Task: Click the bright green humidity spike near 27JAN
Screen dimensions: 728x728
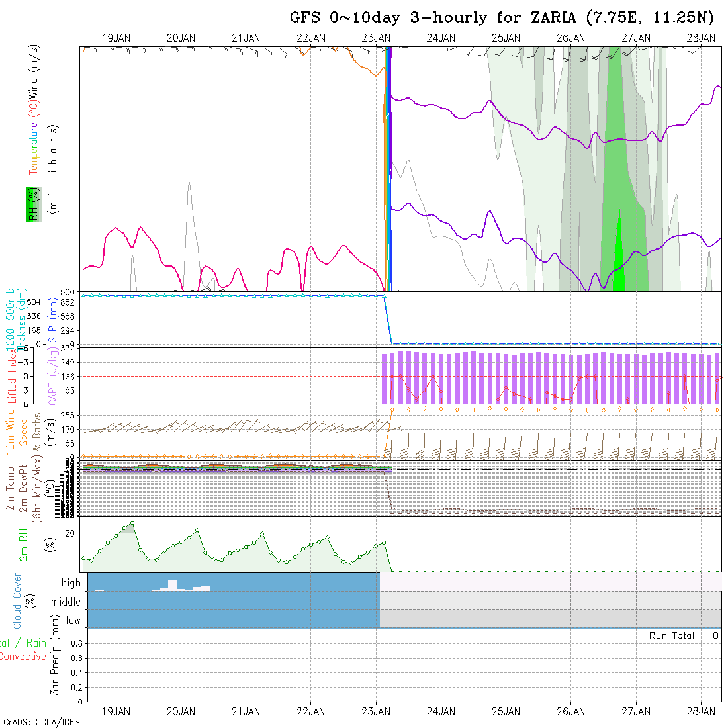Action: [619, 258]
